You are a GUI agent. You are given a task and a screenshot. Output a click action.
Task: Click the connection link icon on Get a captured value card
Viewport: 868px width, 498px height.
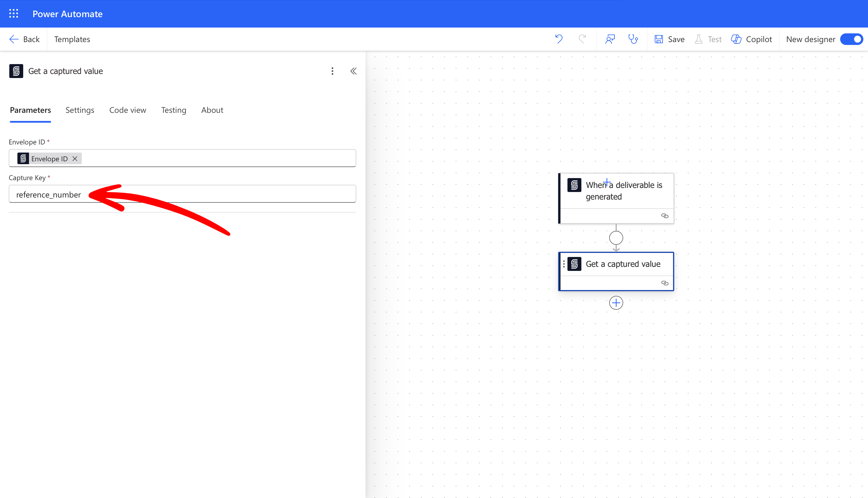pyautogui.click(x=665, y=283)
